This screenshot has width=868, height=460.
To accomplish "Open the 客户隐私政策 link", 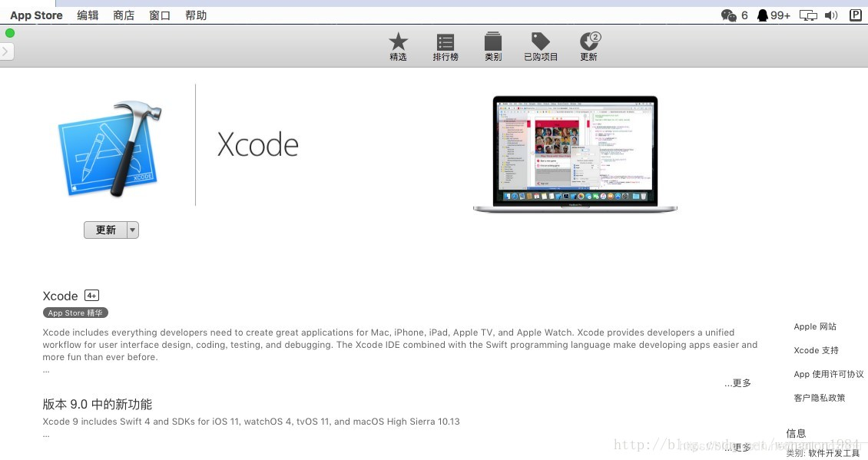I will (x=820, y=398).
